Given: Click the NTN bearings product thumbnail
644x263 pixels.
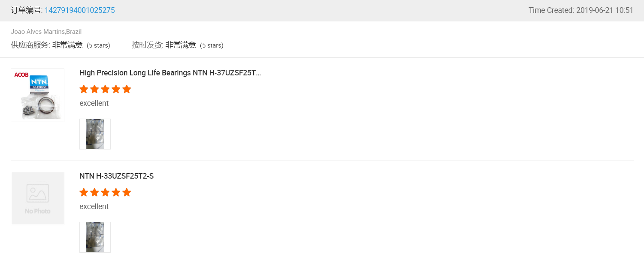Looking at the screenshot, I should click(x=37, y=95).
